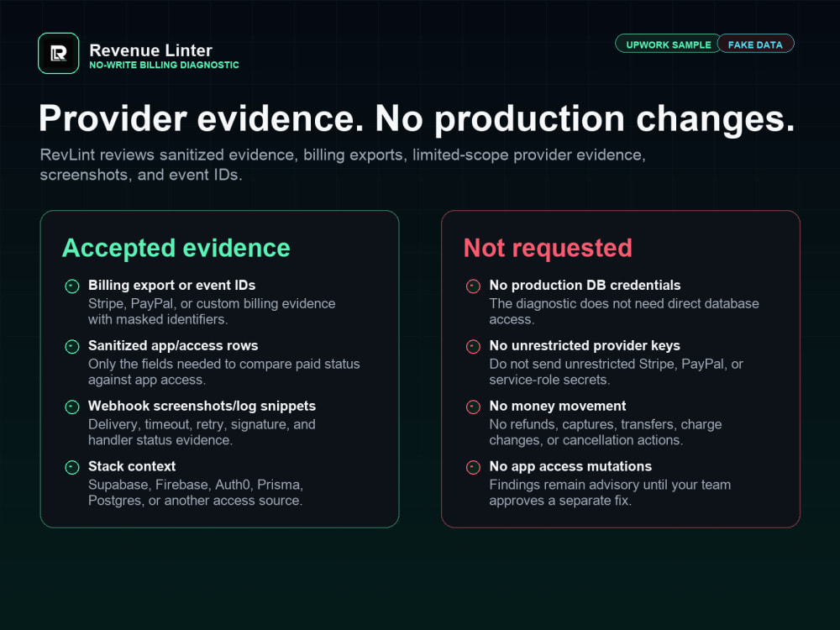
Task: Click the red bullet for No production DB credentials
Action: click(x=473, y=286)
